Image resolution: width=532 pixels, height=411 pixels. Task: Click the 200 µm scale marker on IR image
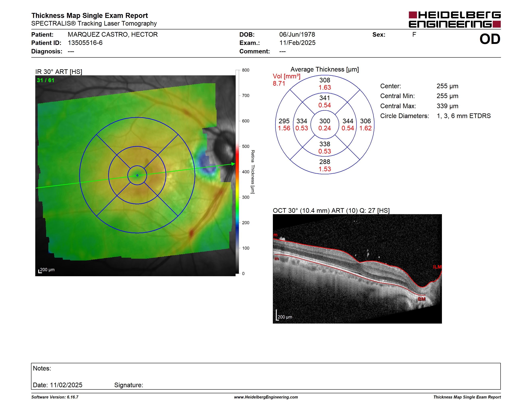47,270
